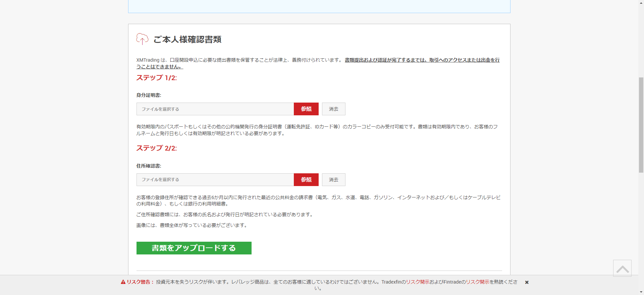Click the 住所確認書 file selection field
Image resolution: width=644 pixels, height=295 pixels.
215,180
